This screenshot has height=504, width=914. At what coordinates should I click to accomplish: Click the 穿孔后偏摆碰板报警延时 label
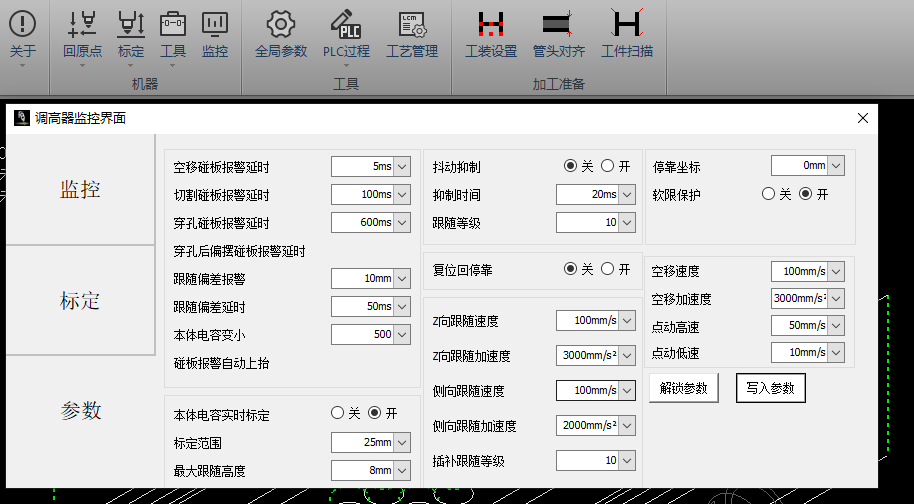[240, 252]
